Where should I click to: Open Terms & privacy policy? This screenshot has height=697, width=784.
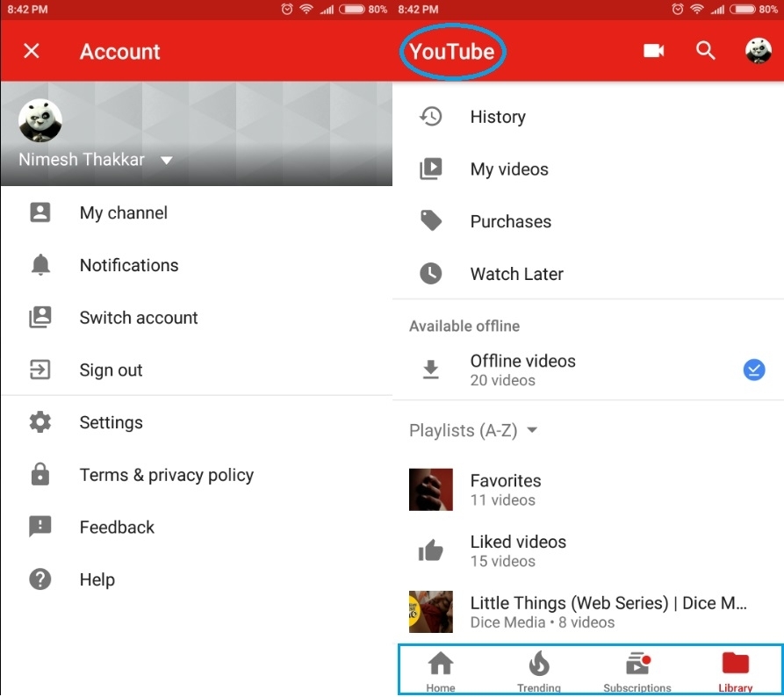[196, 475]
